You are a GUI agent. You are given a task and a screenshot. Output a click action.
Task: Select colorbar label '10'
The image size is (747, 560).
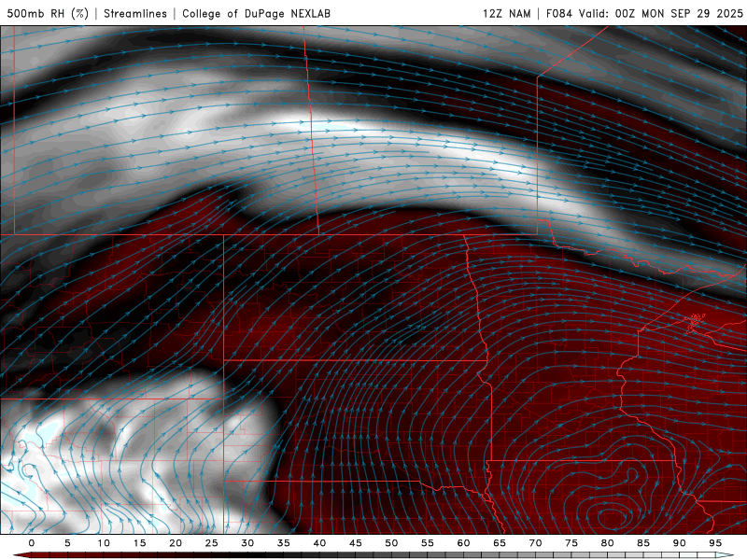[104, 543]
